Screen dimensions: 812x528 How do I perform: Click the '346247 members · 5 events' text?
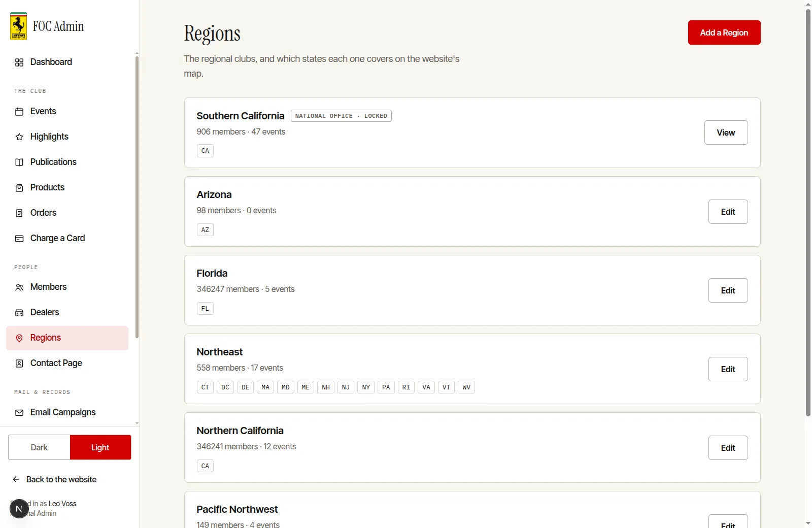[x=246, y=289]
